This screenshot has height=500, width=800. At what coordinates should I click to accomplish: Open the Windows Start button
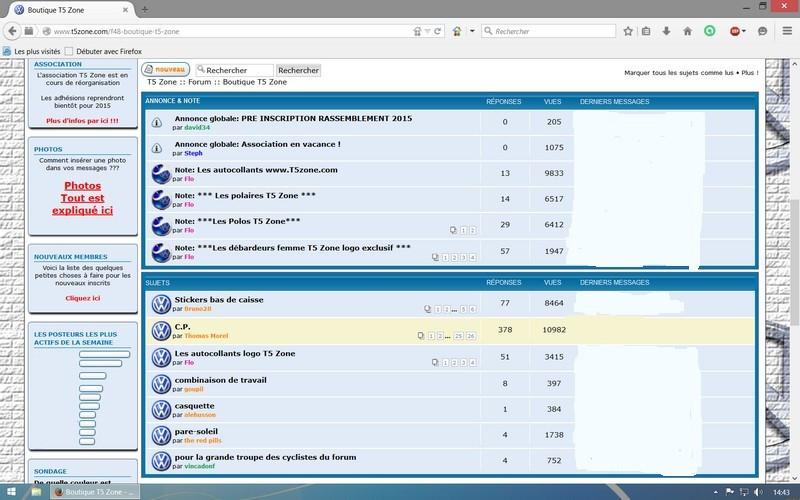coord(10,492)
